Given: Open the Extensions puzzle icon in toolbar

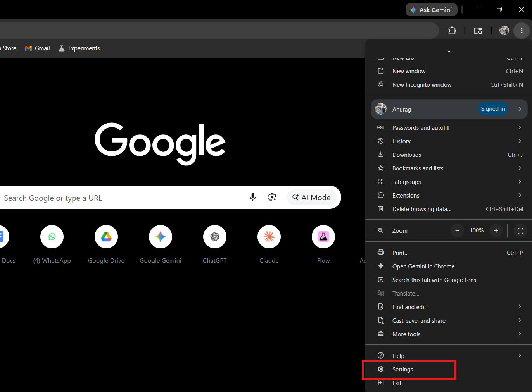Looking at the screenshot, I should [452, 31].
